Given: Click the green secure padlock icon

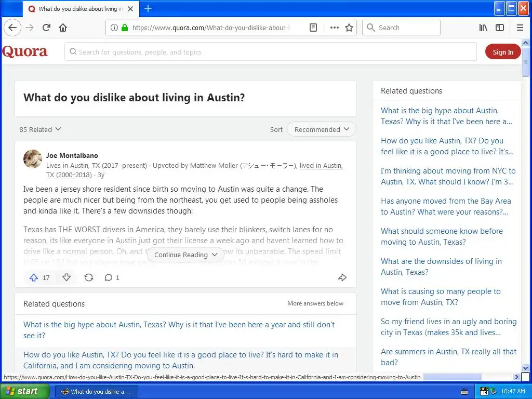Looking at the screenshot, I should [x=125, y=28].
